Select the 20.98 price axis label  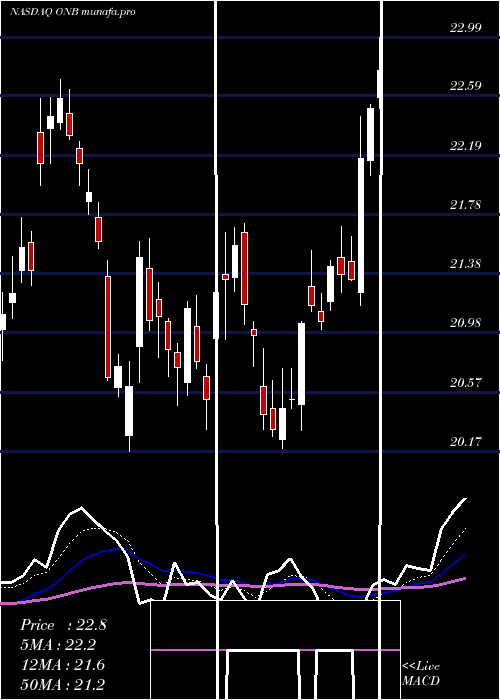(466, 323)
